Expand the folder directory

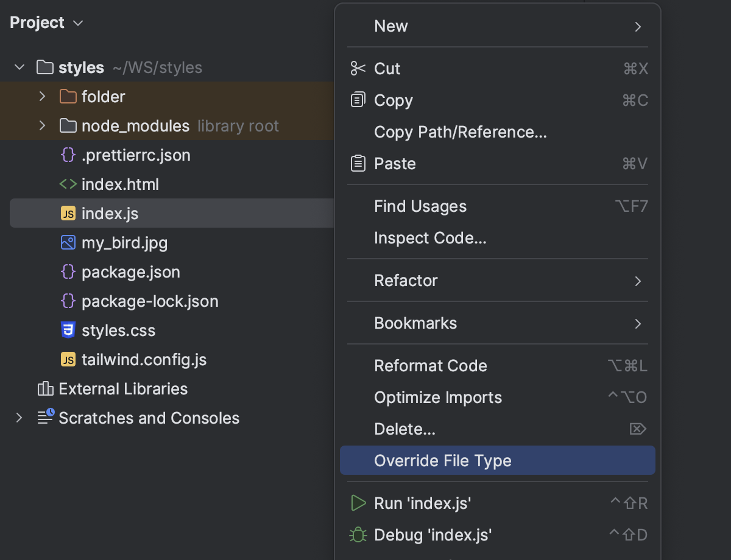[x=41, y=96]
